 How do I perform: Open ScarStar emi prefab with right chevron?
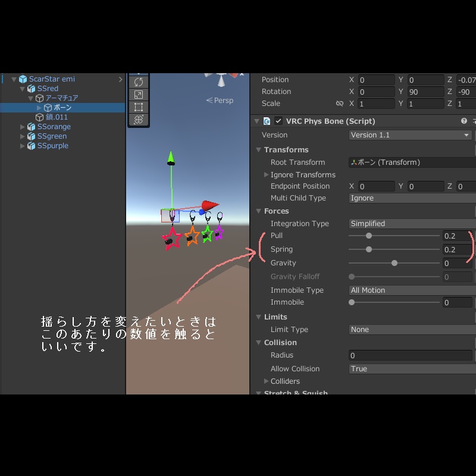point(121,79)
